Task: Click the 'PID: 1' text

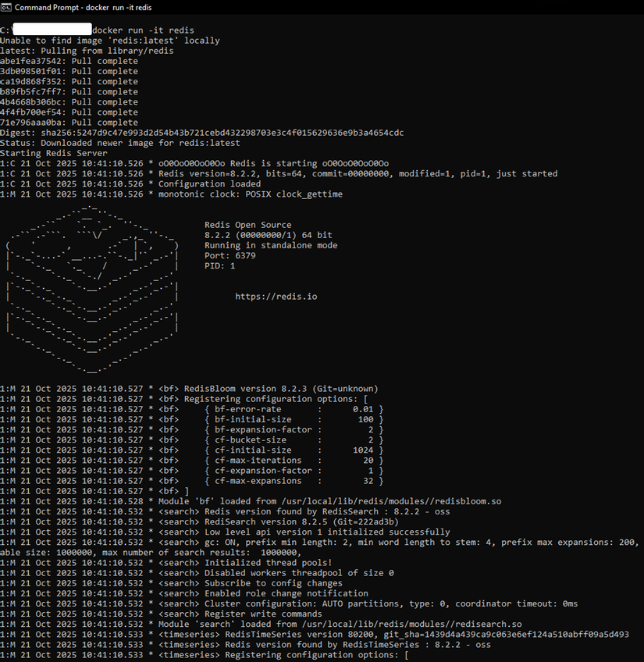Action: click(219, 265)
